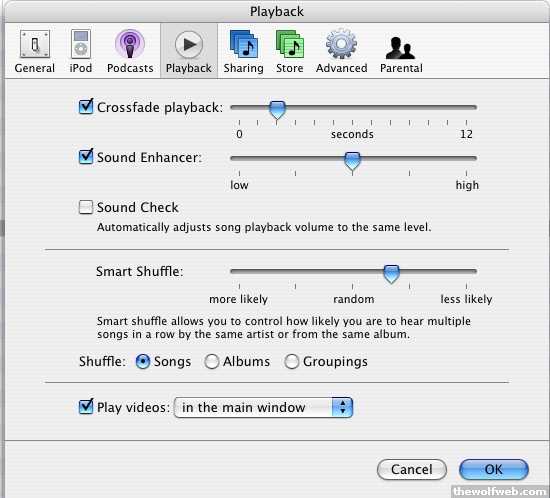Enable the Sound Check checkbox
Image resolution: width=550 pixels, height=498 pixels.
[86, 207]
